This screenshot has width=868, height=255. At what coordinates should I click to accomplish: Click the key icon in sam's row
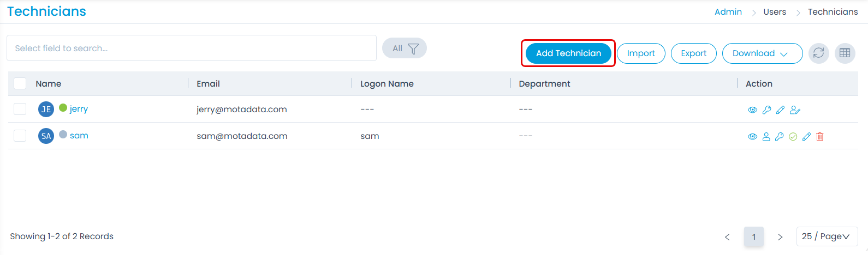pos(779,137)
